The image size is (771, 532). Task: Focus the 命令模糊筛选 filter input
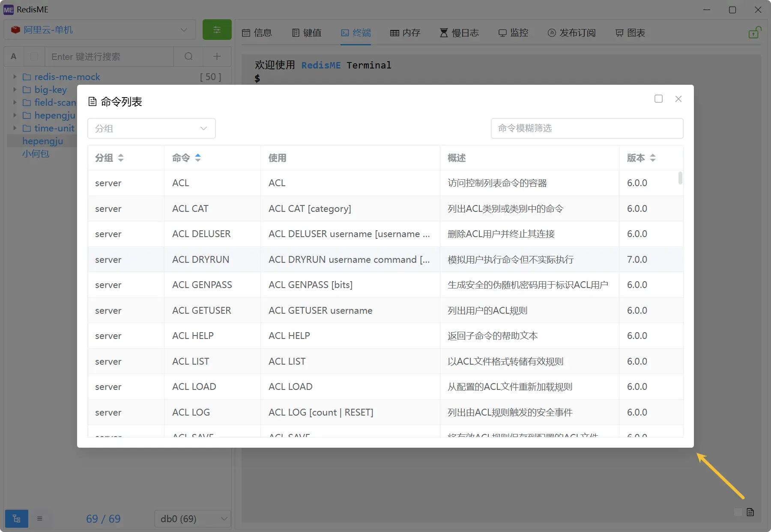tap(587, 128)
